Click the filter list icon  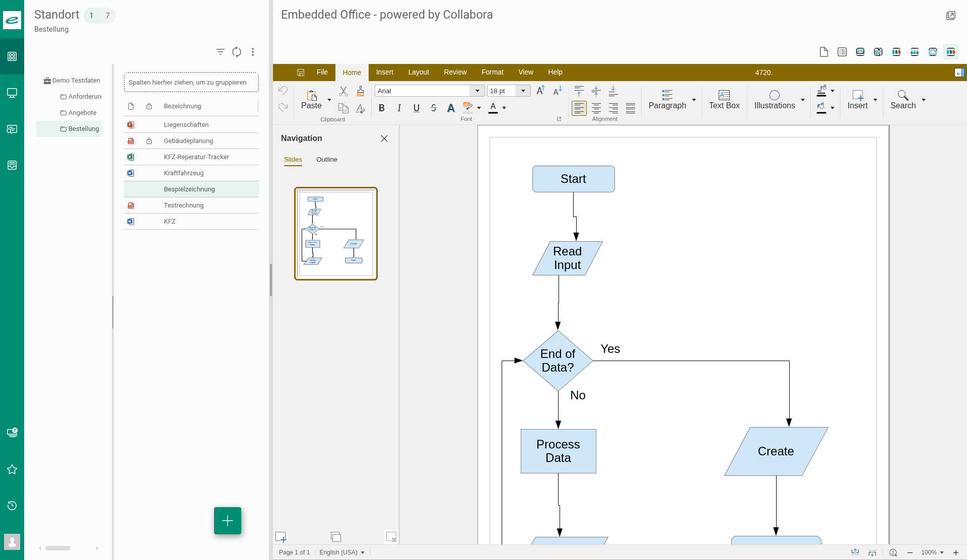click(221, 52)
